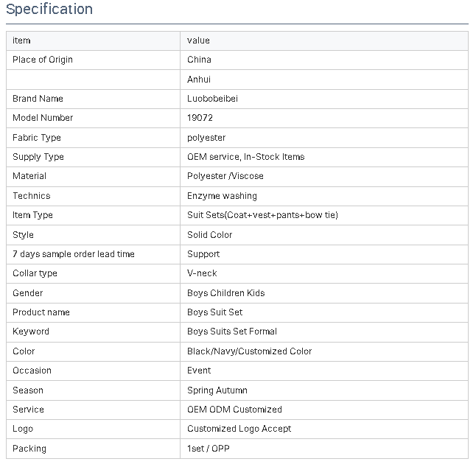Click the Boys Suits Set Formal keyword

click(232, 332)
